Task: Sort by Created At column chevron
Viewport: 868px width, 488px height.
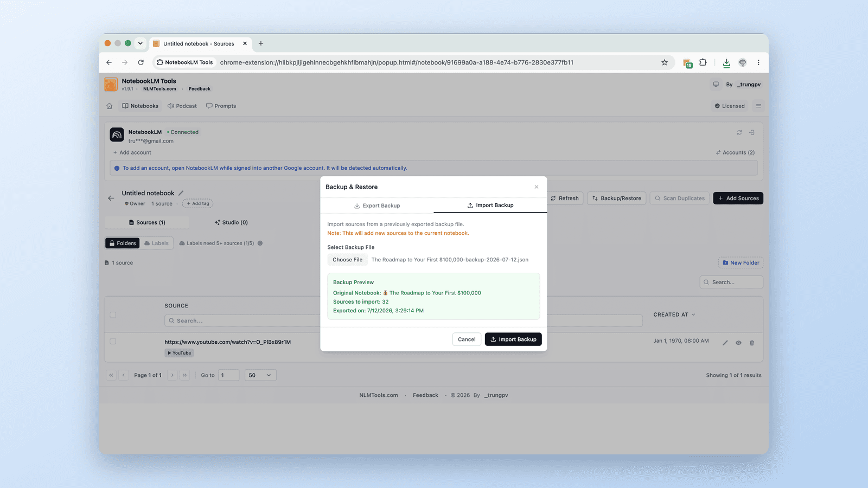Action: [x=693, y=314]
